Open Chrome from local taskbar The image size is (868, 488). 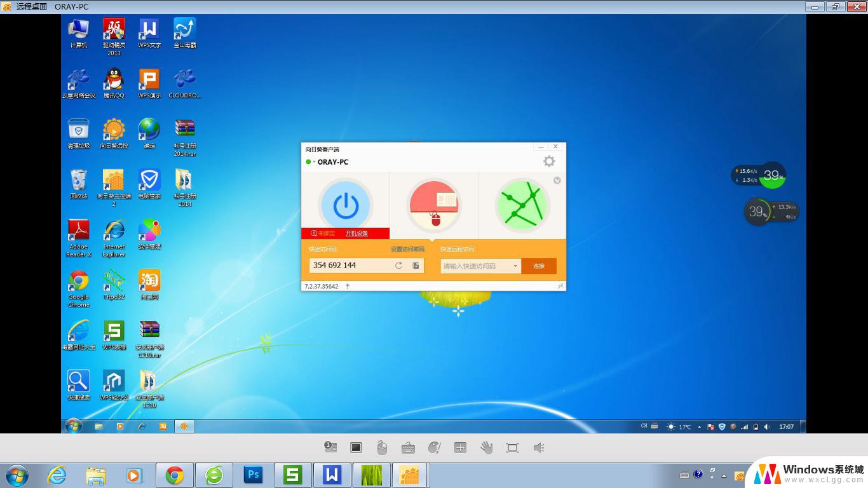[175, 475]
